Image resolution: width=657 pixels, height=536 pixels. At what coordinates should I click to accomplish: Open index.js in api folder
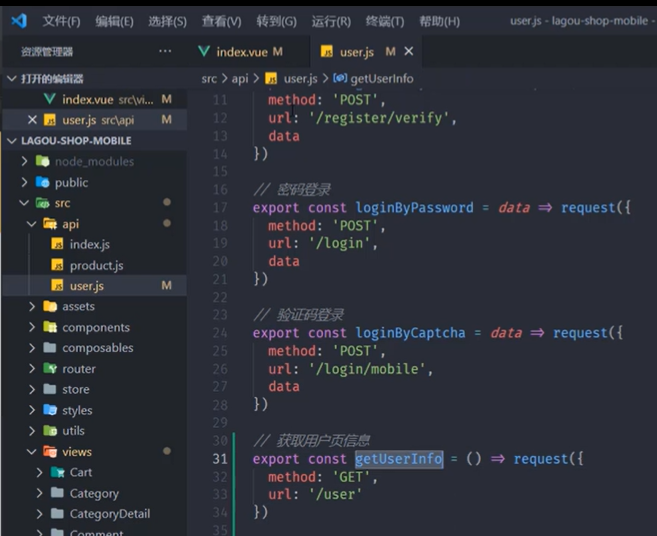point(90,244)
